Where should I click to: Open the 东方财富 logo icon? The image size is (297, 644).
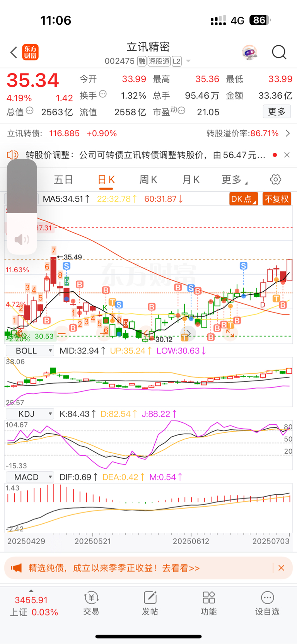point(31,52)
